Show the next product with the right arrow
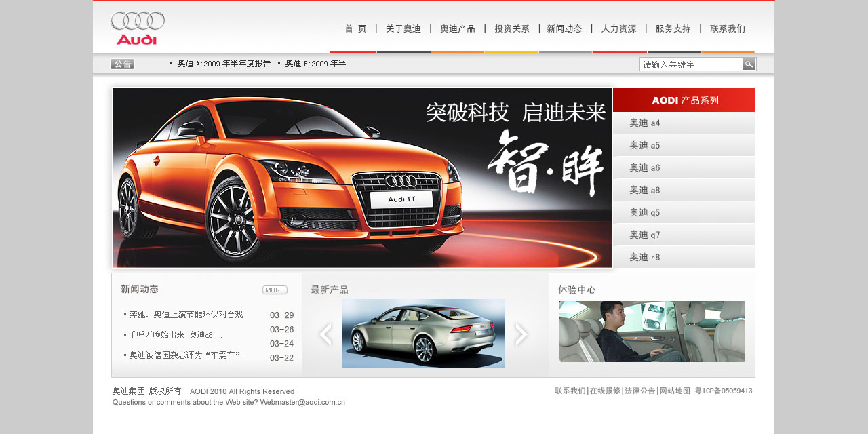 point(521,334)
